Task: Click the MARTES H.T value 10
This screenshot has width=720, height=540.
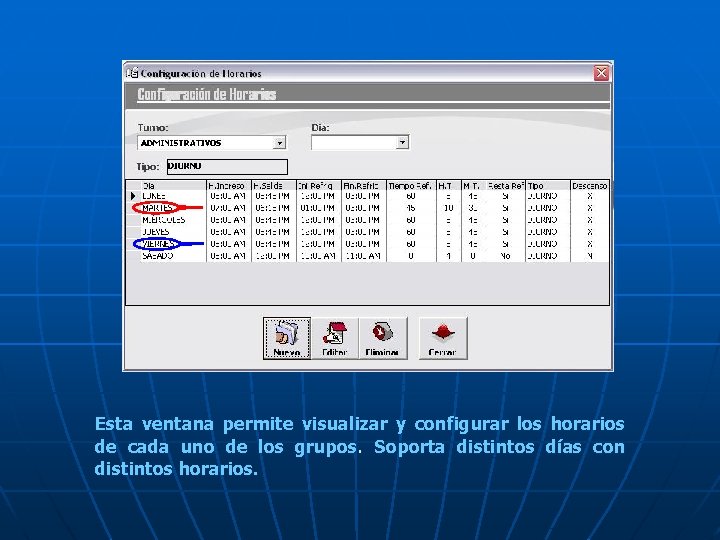Action: point(449,208)
